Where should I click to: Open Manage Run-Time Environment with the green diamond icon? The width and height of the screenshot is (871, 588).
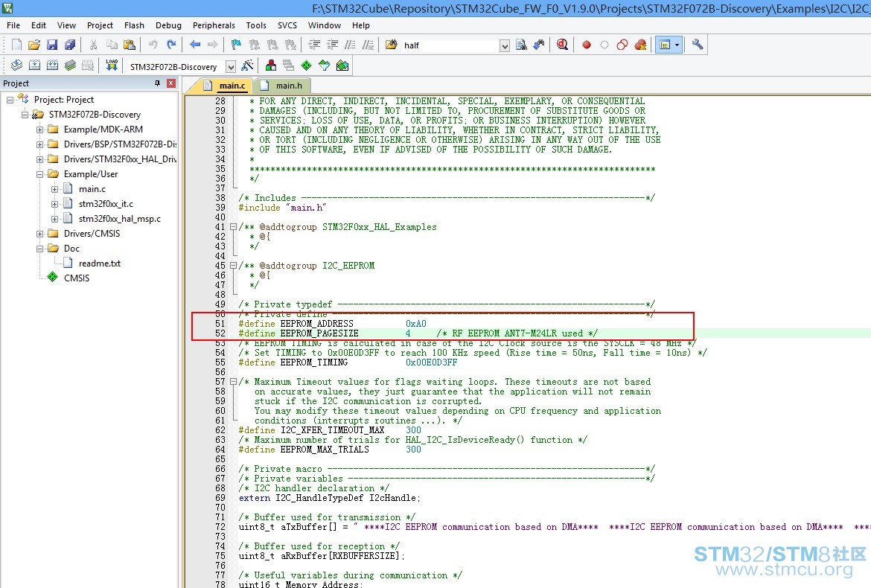click(306, 66)
